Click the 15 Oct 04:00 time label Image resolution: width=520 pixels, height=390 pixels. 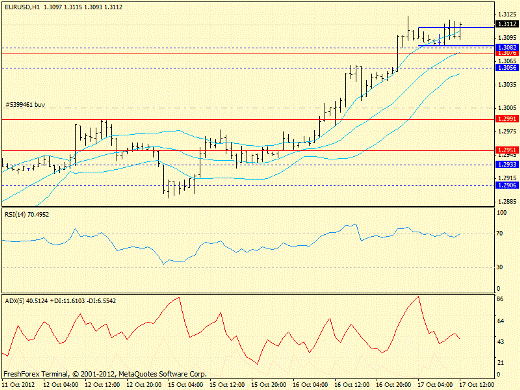[x=186, y=384]
